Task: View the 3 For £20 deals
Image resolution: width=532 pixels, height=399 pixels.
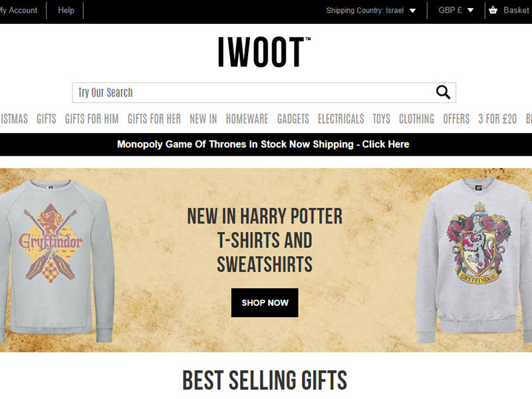Action: point(497,119)
